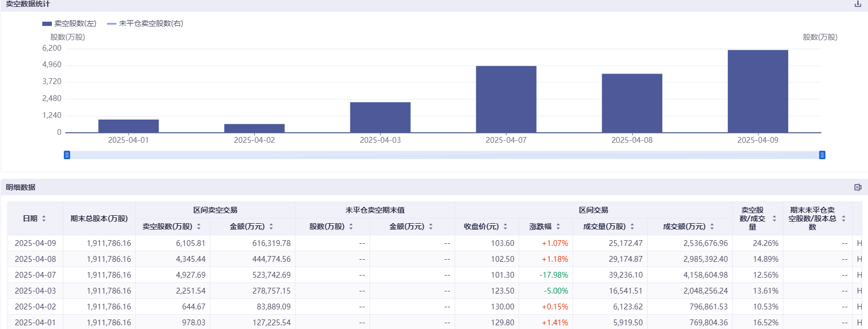Toggle 未平仓卖空股数(右) legend series
Screen dimensions: 868x329
145,23
